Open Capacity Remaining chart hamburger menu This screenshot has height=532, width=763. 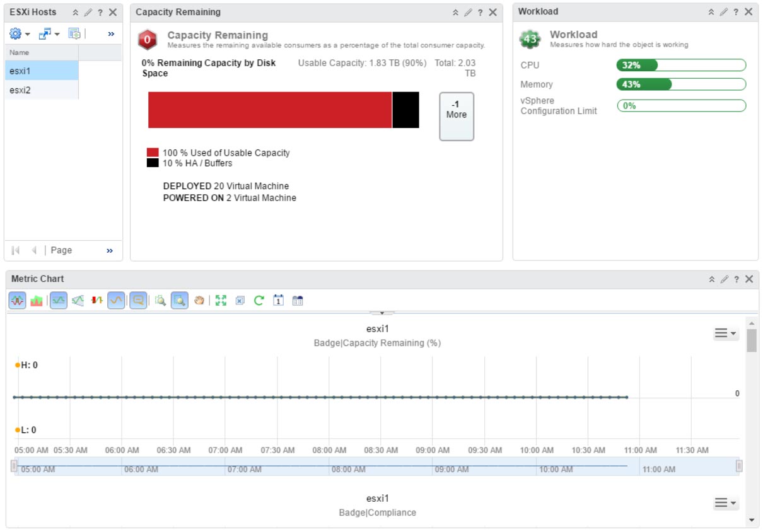click(x=726, y=333)
